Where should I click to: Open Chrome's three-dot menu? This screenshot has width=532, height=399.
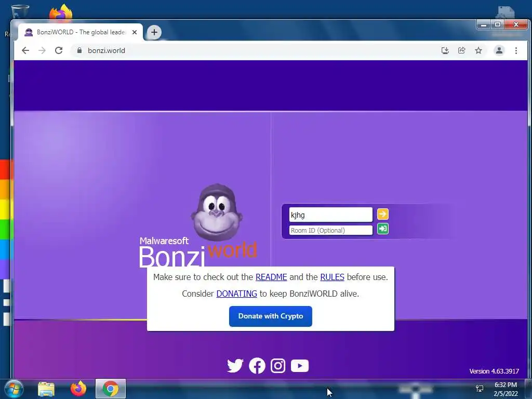(516, 50)
